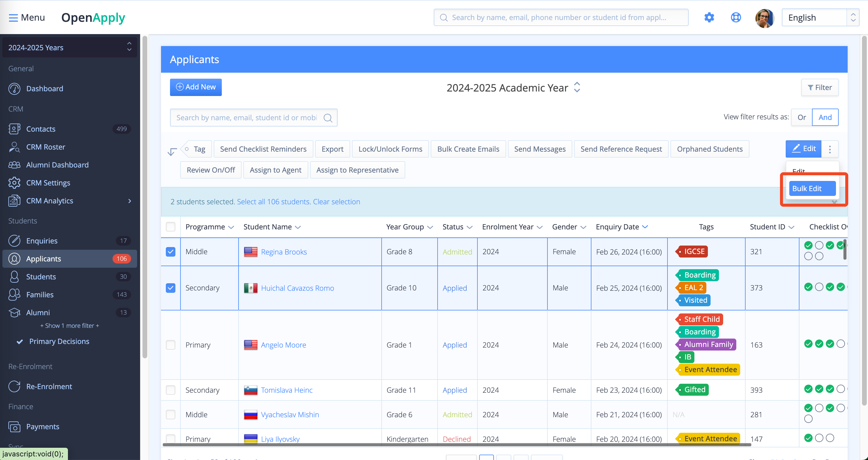Check Tomislava Heinc row checkbox
Screen dimensions: 868x460
click(171, 390)
